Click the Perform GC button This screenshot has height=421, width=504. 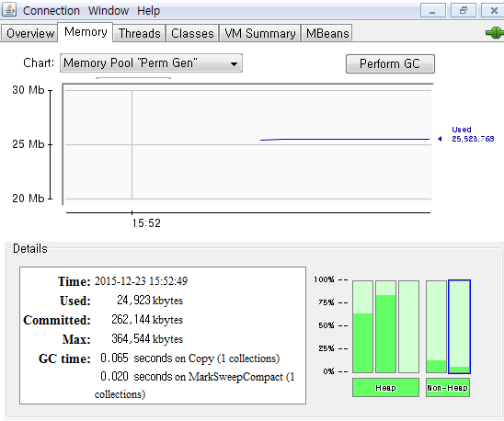point(390,64)
